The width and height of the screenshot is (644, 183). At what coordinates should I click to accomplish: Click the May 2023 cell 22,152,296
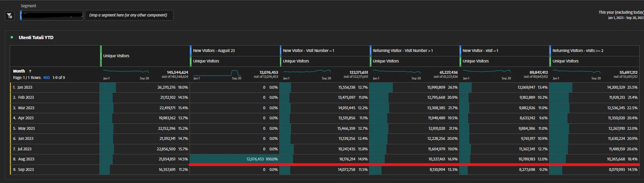pos(144,129)
